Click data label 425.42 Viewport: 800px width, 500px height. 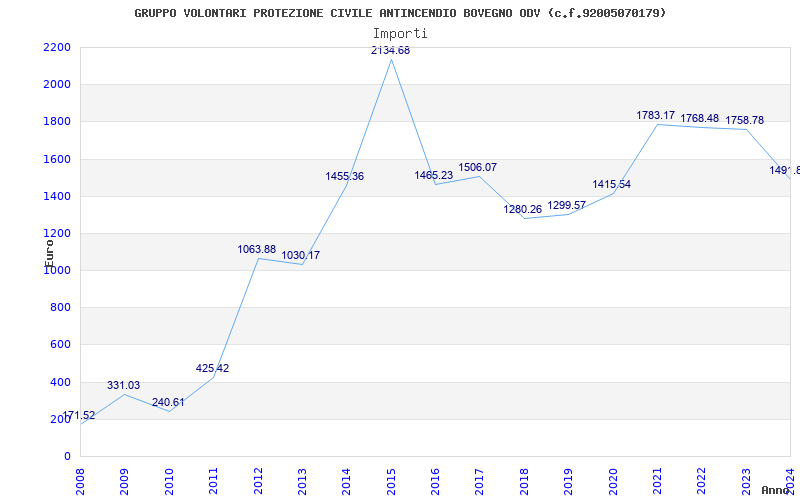point(212,368)
